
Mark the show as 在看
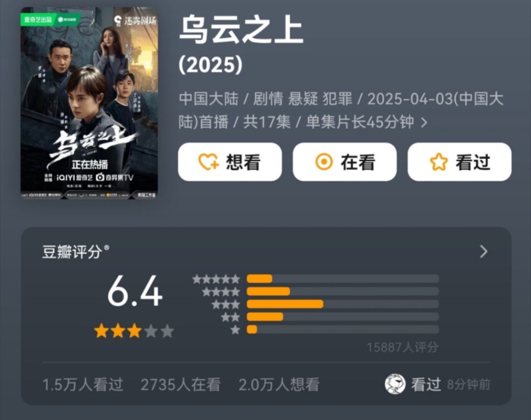(345, 162)
